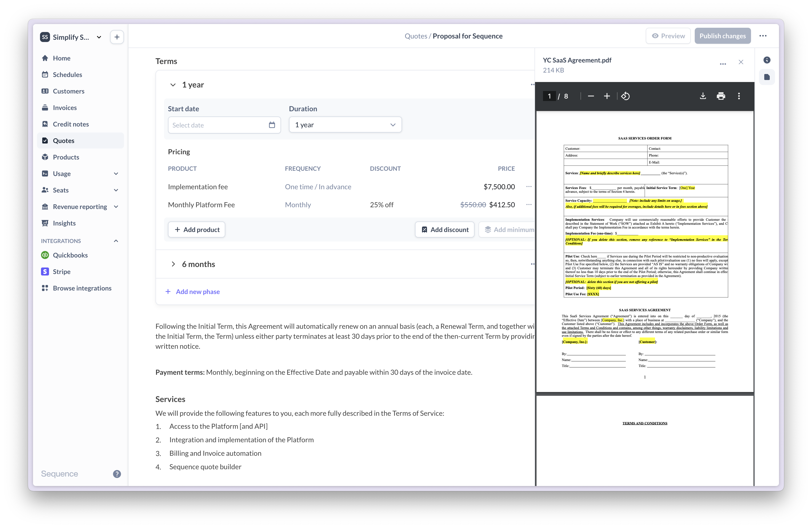Click the Quotes breadcrumb link
The image size is (812, 528).
(415, 36)
